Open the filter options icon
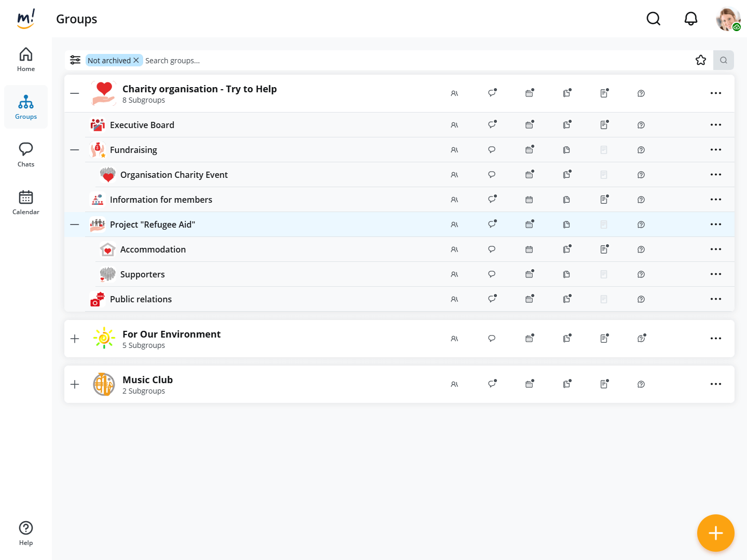This screenshot has width=747, height=560. point(75,60)
